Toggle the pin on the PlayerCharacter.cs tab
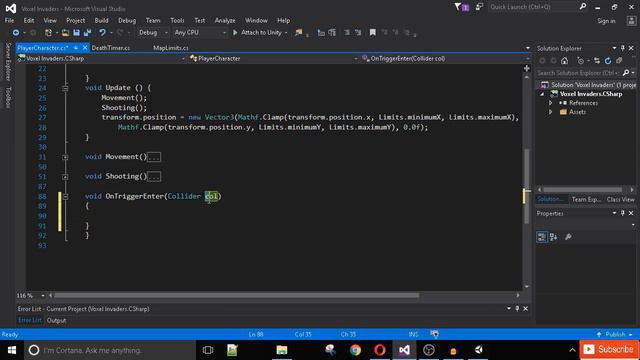Viewport: 640px width, 360px height. [x=76, y=48]
